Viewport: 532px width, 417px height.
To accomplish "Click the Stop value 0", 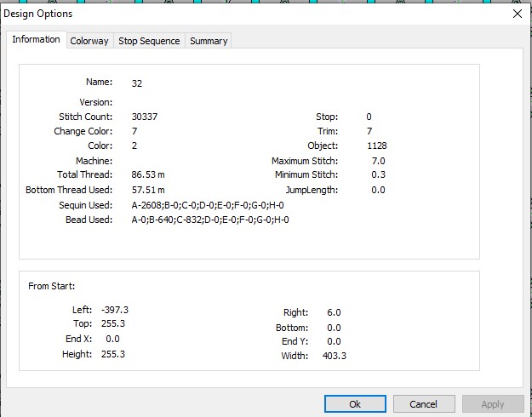I will click(x=369, y=117).
